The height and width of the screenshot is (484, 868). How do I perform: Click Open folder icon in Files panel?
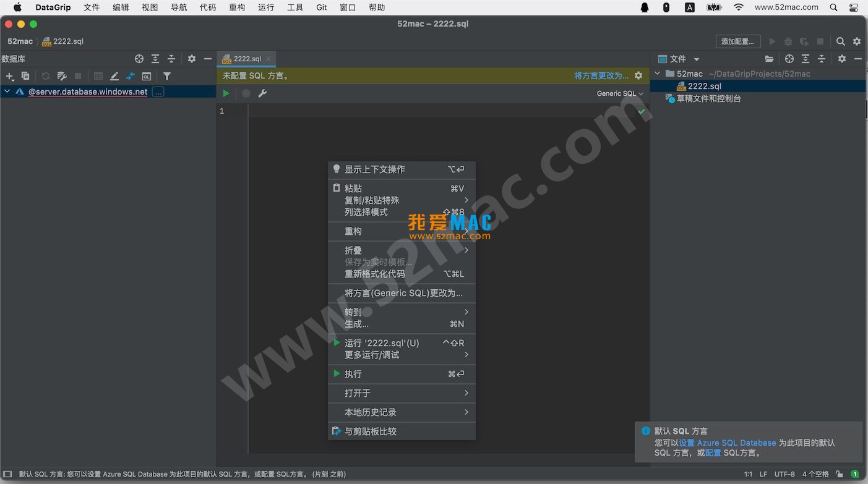coord(769,59)
